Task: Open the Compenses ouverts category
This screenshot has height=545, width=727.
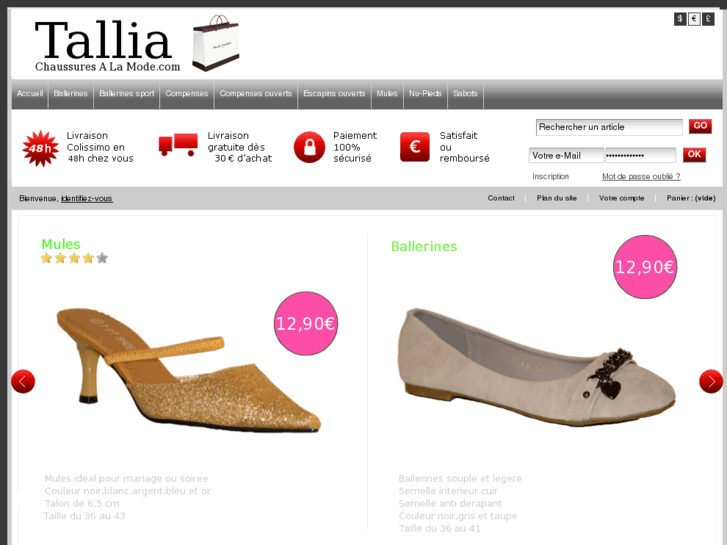Action: 255,94
